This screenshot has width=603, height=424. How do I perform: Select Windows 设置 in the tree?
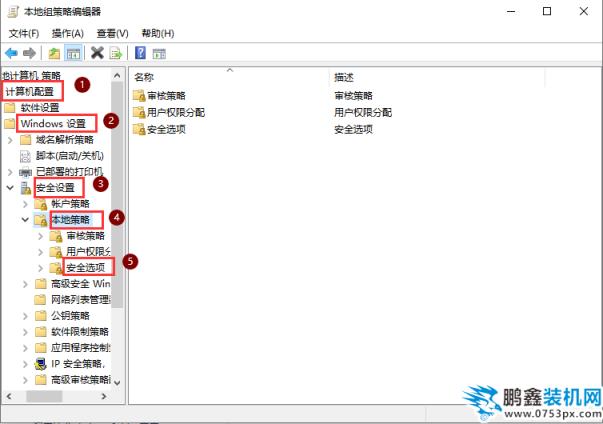click(53, 124)
